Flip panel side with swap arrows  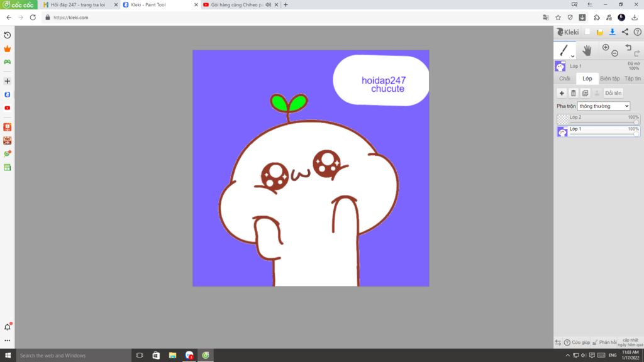(x=558, y=343)
